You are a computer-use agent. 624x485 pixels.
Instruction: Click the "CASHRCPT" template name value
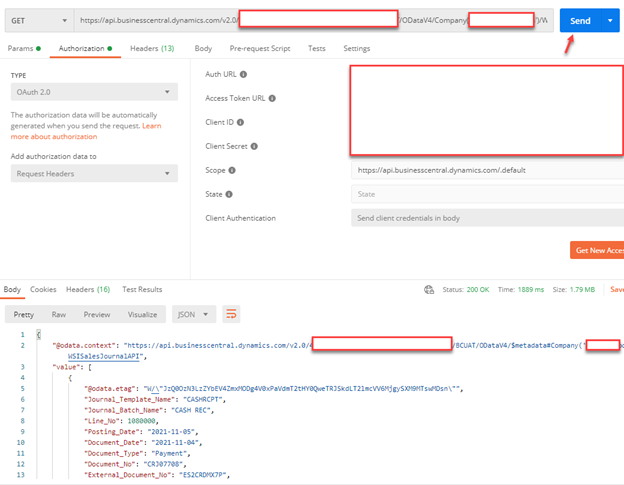204,399
